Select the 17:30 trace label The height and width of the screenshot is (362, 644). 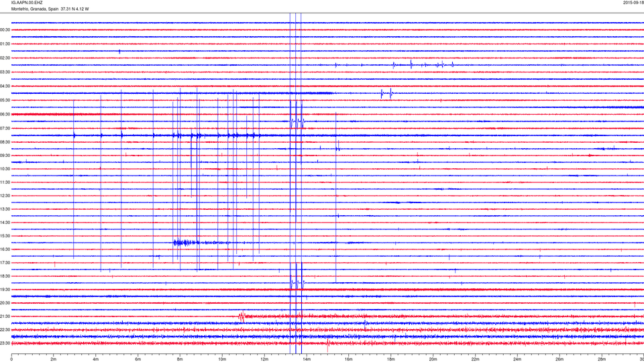[5, 263]
